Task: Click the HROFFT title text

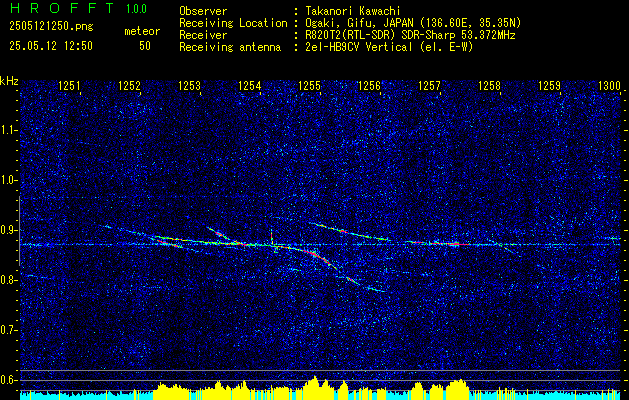Action: pos(63,8)
